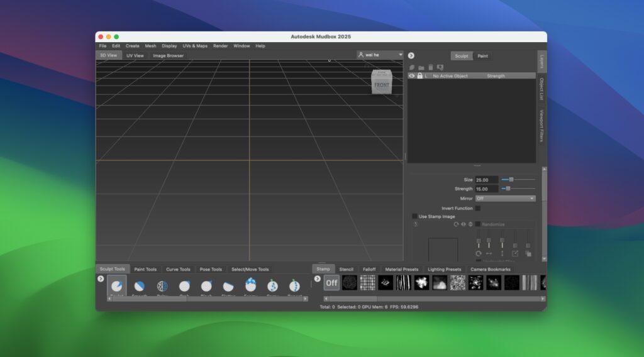
Task: Select the Smooth tool icon
Action: pos(139,285)
